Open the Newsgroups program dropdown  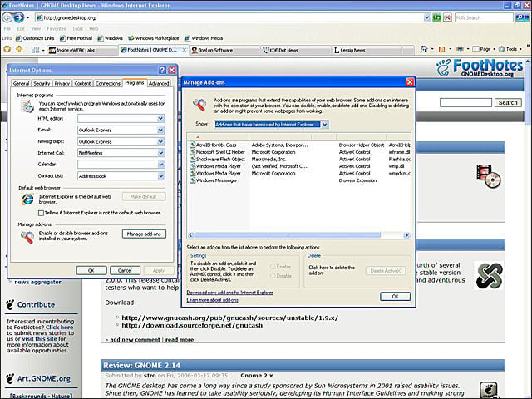[160, 141]
